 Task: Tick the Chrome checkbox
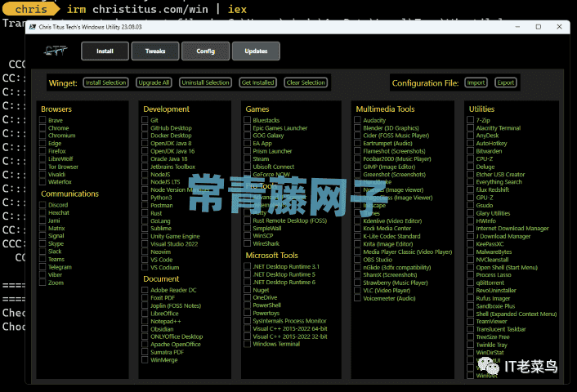coord(42,127)
